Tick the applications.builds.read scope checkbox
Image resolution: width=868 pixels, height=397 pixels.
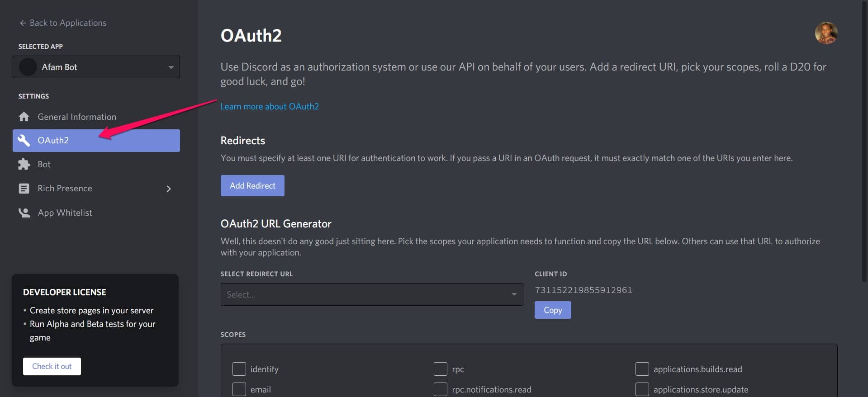(642, 369)
